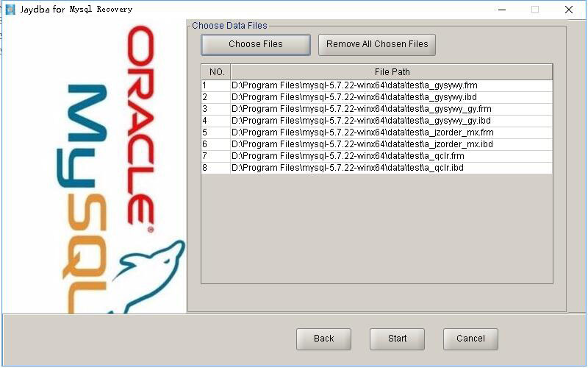Select the a_gysywy_gy.ibd file row

tap(377, 121)
